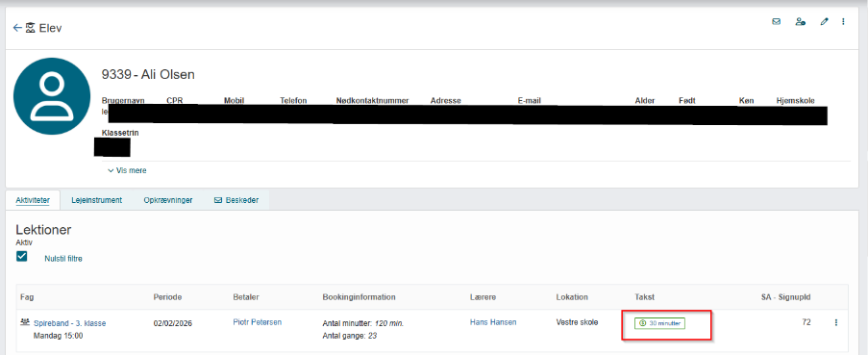
Task: Switch to the Aktiviteter tab
Action: [x=34, y=200]
